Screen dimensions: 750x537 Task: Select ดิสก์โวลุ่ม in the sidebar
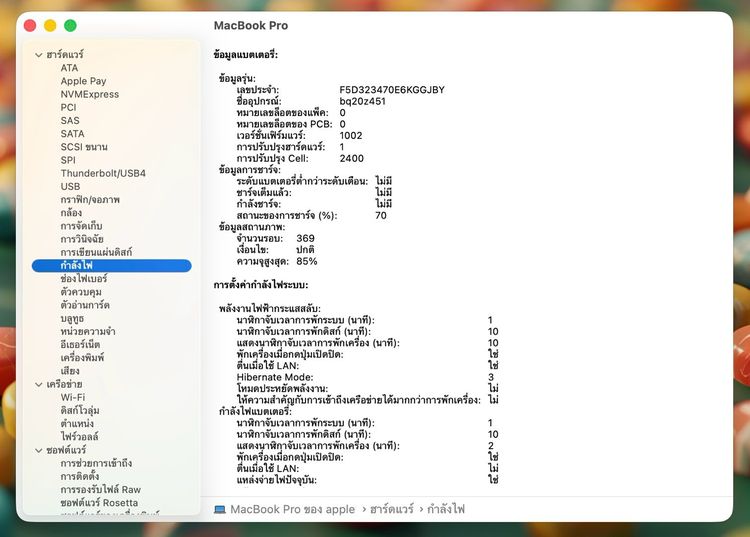point(80,410)
